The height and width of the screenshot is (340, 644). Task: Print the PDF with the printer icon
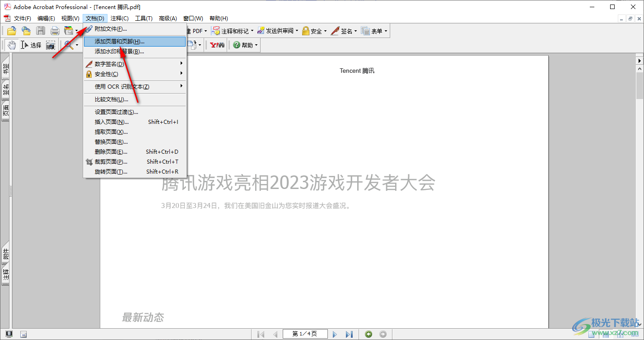(x=55, y=31)
